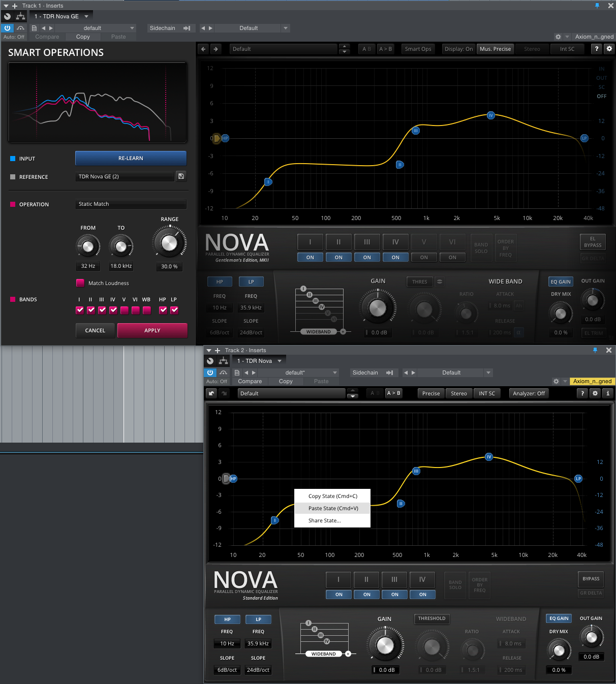616x684 pixels.
Task: Collapse the Track 1 Inserts triangle
Action: 6,6
